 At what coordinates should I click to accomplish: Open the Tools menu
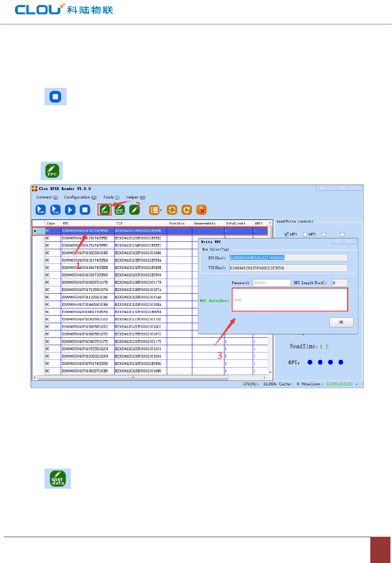click(x=111, y=197)
